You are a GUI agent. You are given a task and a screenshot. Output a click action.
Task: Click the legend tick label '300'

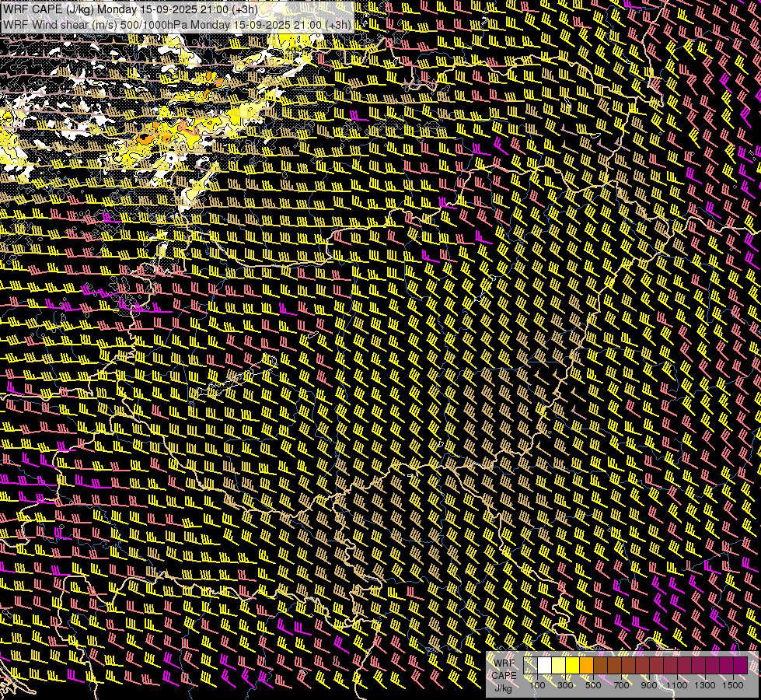coord(565,685)
